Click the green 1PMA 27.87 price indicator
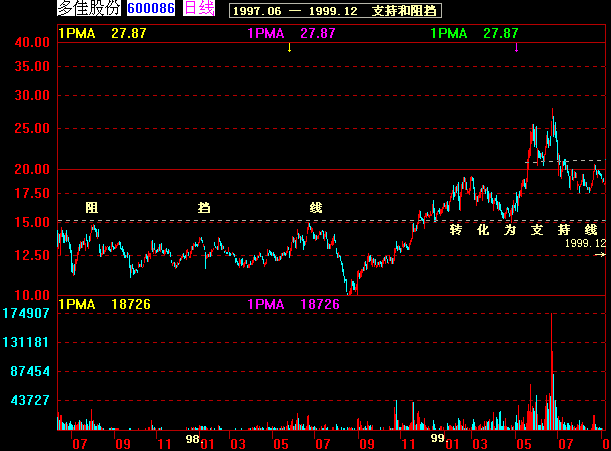The width and height of the screenshot is (611, 451). 474,33
